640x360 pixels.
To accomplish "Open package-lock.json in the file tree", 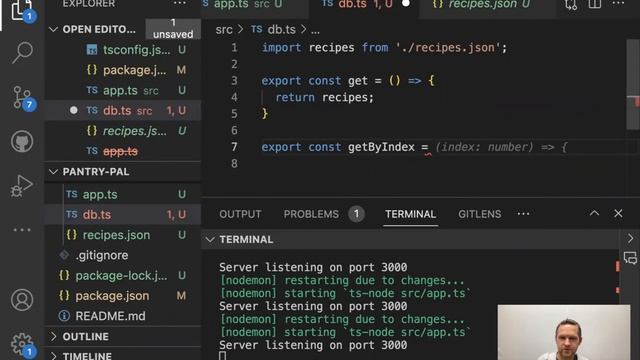I will [122, 276].
